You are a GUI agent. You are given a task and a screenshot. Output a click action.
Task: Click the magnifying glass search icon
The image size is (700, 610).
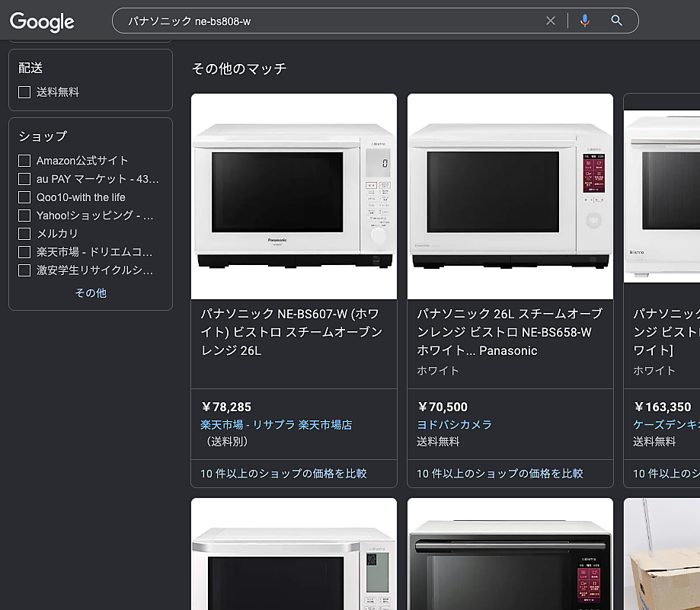(617, 21)
